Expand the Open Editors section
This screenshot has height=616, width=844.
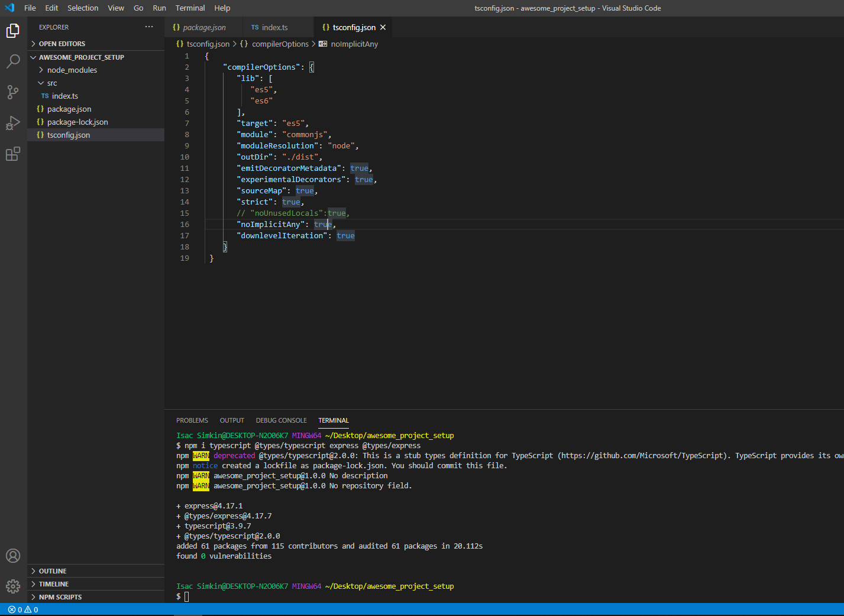coord(62,44)
